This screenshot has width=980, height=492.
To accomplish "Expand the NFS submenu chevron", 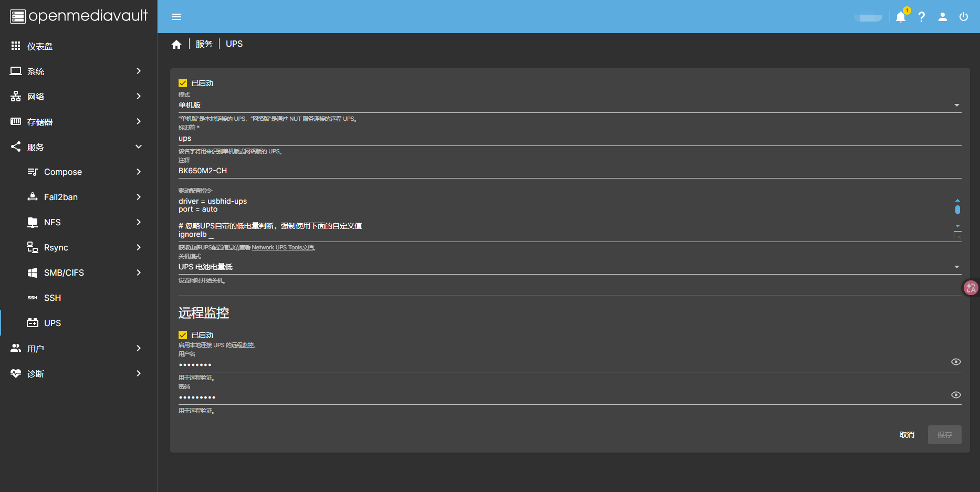I will click(139, 222).
